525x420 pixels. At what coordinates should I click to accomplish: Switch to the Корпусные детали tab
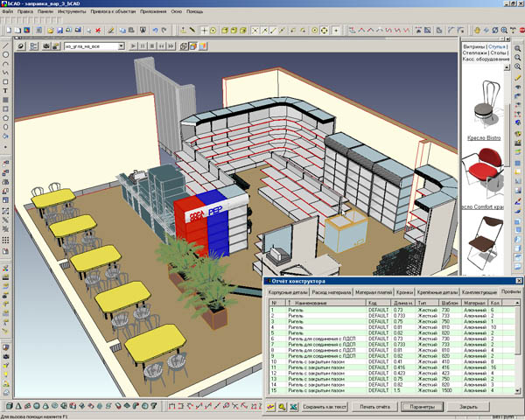pos(288,292)
